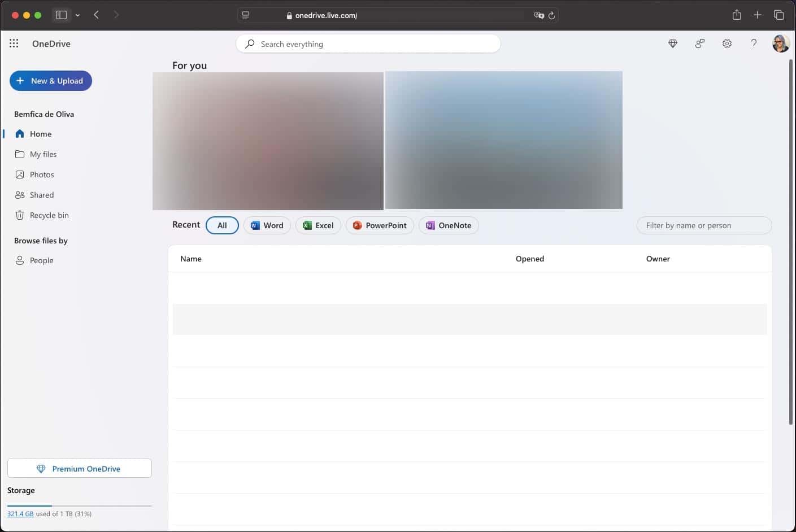Open the 321.4 GB storage usage link
Screen dimensions: 796x532
click(x=20, y=514)
